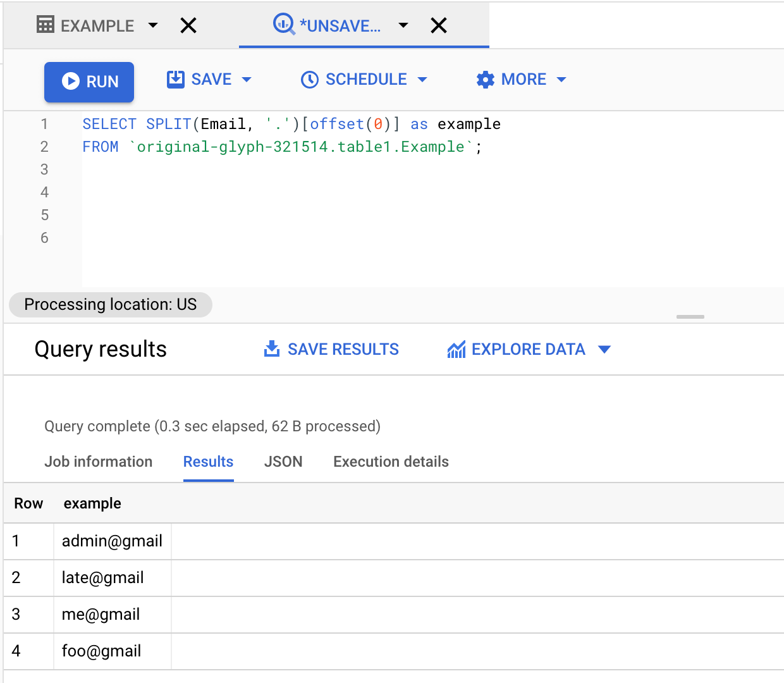View the Execution details tab

pos(391,462)
